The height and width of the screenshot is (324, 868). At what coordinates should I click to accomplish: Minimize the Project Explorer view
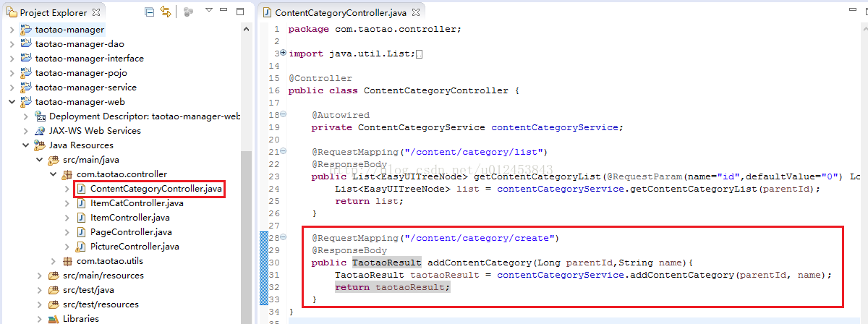click(x=224, y=11)
